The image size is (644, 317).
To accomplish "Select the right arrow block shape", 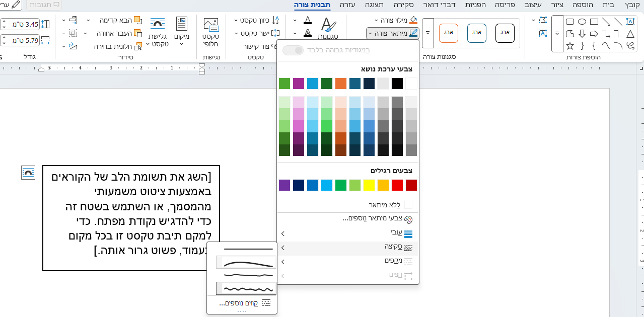I will tap(594, 34).
